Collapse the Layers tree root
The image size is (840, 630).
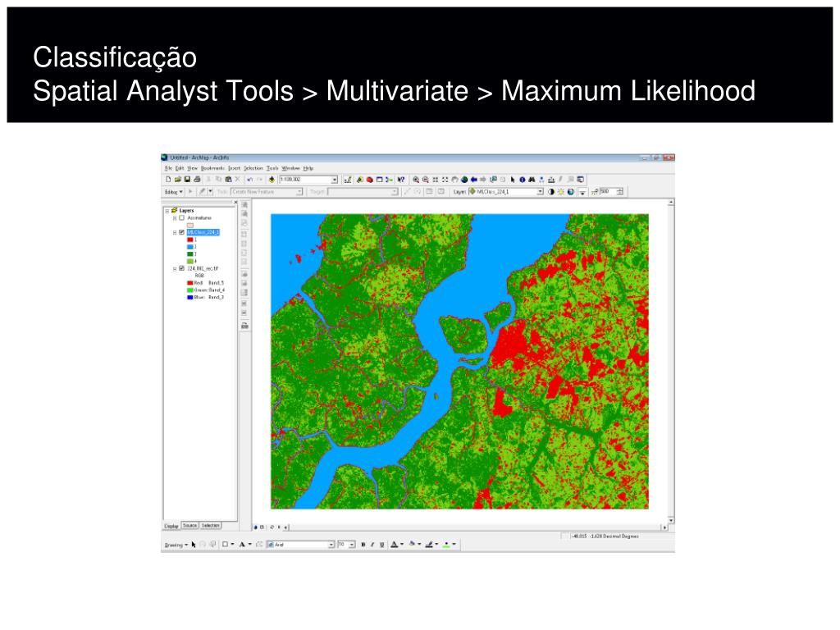167,210
